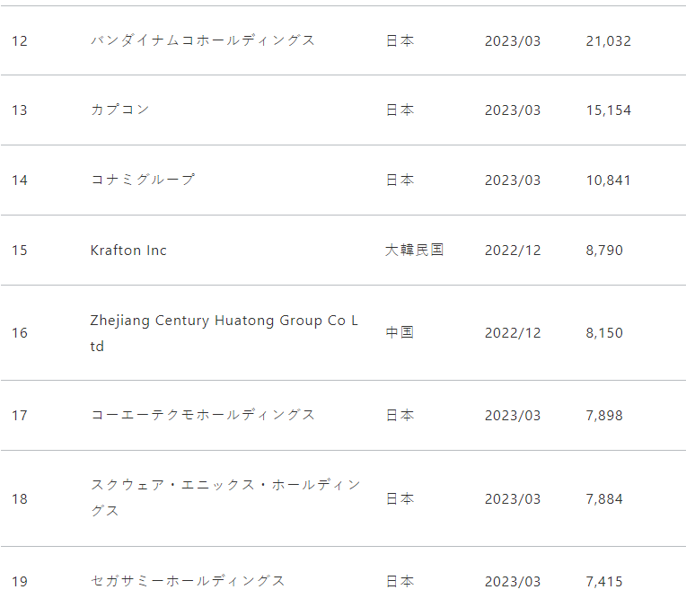
Task: Click the 2022/12 date in Krafton row
Action: 513,251
